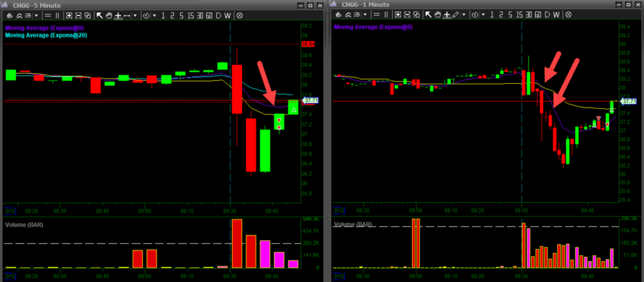Open the studies dropdown arrow in 1 Minute chart
Image resolution: width=644 pixels, height=282 pixels.
click(365, 14)
